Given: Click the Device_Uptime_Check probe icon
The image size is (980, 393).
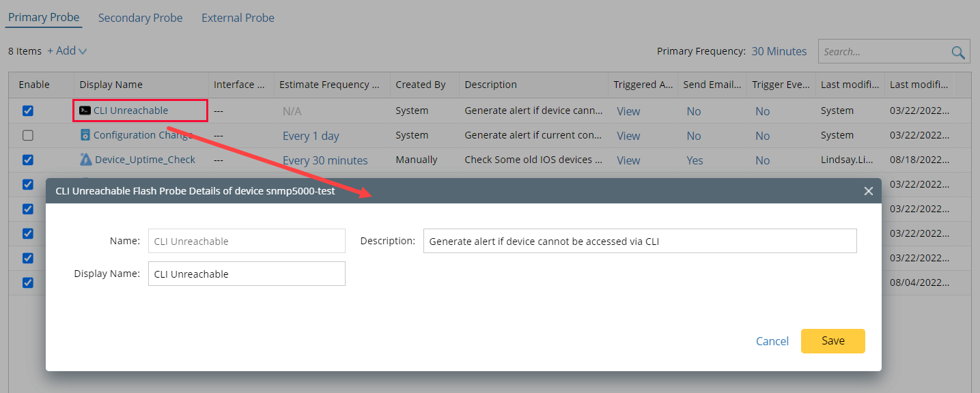Looking at the screenshot, I should (85, 160).
